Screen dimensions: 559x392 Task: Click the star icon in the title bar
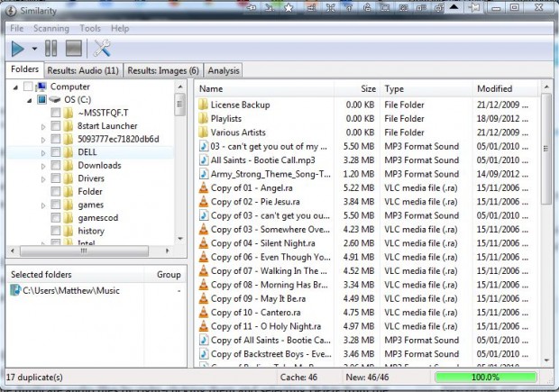coord(289,8)
